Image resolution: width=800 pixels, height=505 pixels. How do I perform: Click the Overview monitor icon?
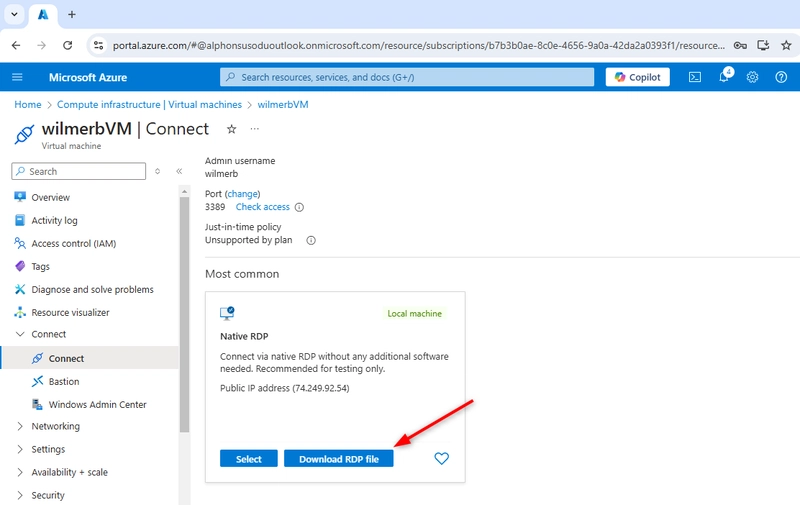click(20, 197)
